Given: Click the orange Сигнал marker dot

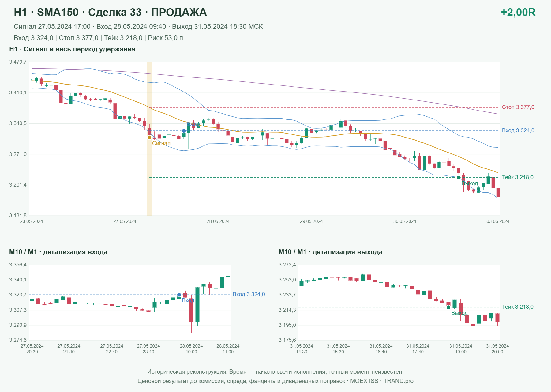Looking at the screenshot, I should tap(149, 137).
